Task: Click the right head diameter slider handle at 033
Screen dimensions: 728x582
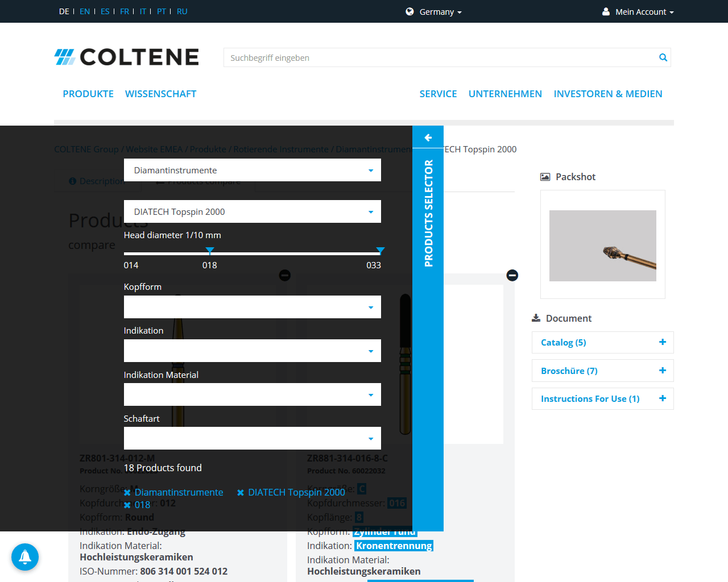Action: 380,251
